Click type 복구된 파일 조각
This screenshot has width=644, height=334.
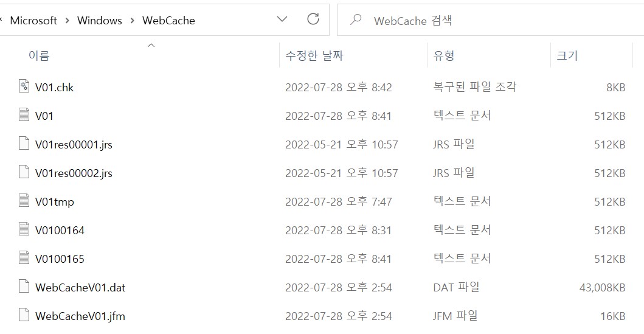[475, 86]
